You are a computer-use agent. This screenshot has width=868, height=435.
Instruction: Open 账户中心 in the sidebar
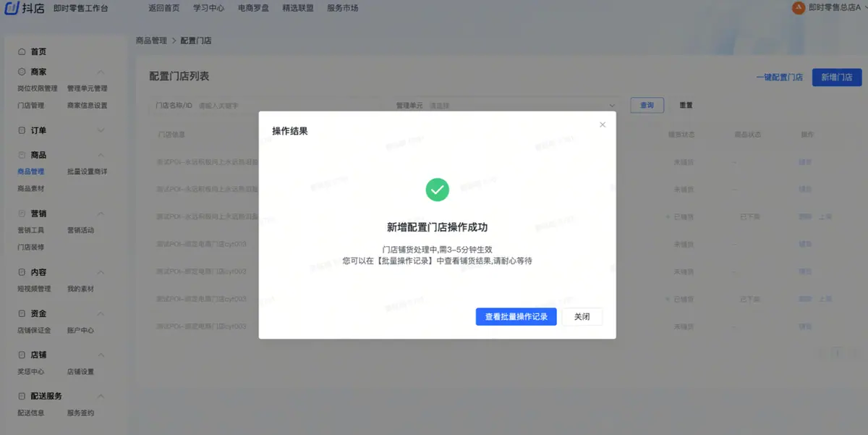[x=80, y=330]
